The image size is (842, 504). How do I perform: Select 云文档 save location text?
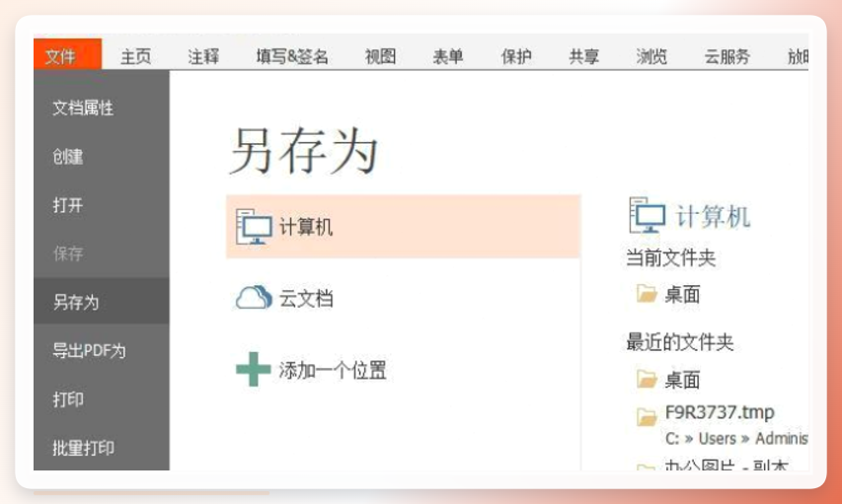coord(306,299)
